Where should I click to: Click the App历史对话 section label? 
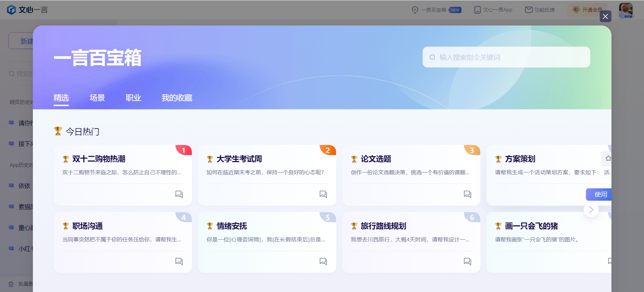[21, 165]
